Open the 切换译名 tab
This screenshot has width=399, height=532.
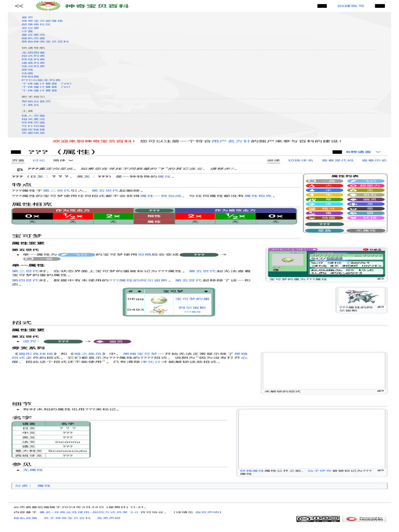pos(301,160)
